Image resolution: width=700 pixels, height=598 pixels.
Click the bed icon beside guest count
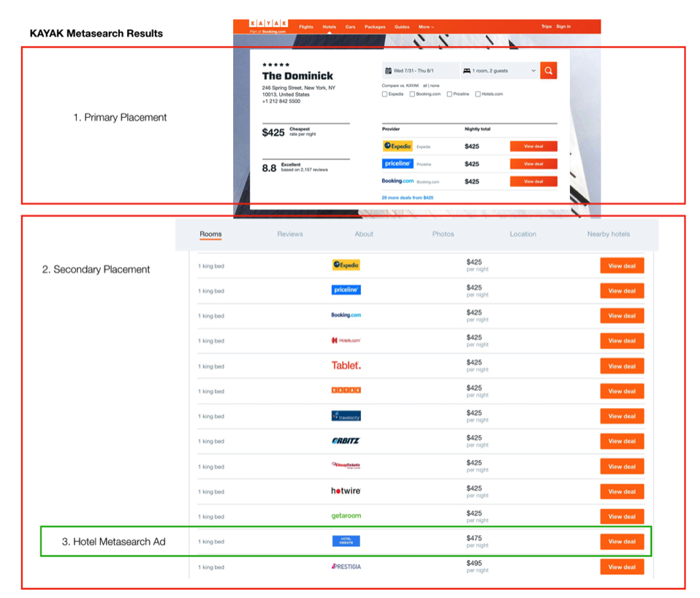click(467, 70)
